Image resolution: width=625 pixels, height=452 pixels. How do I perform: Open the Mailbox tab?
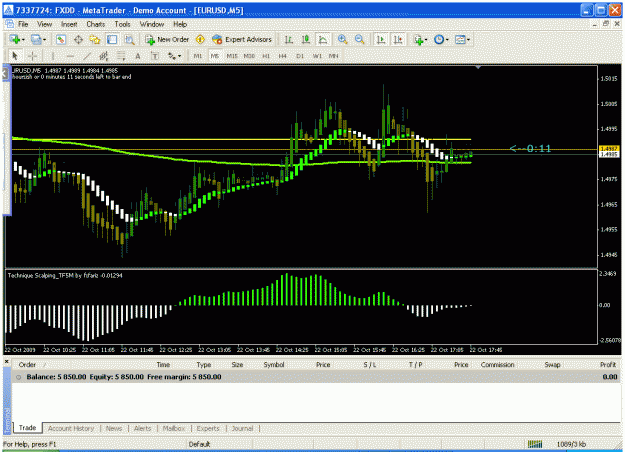point(174,428)
